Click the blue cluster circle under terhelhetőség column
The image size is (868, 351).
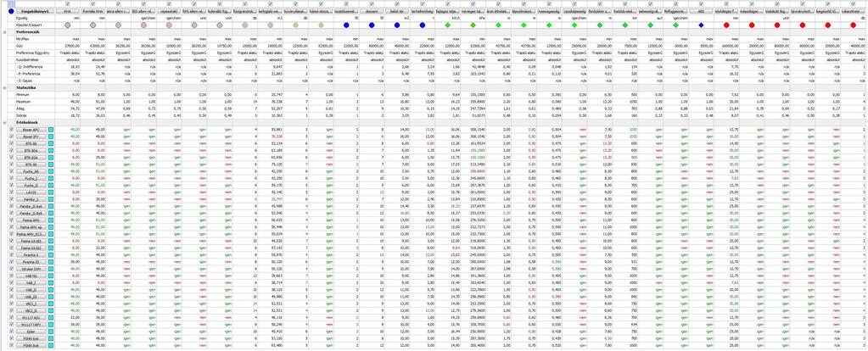coord(423,25)
